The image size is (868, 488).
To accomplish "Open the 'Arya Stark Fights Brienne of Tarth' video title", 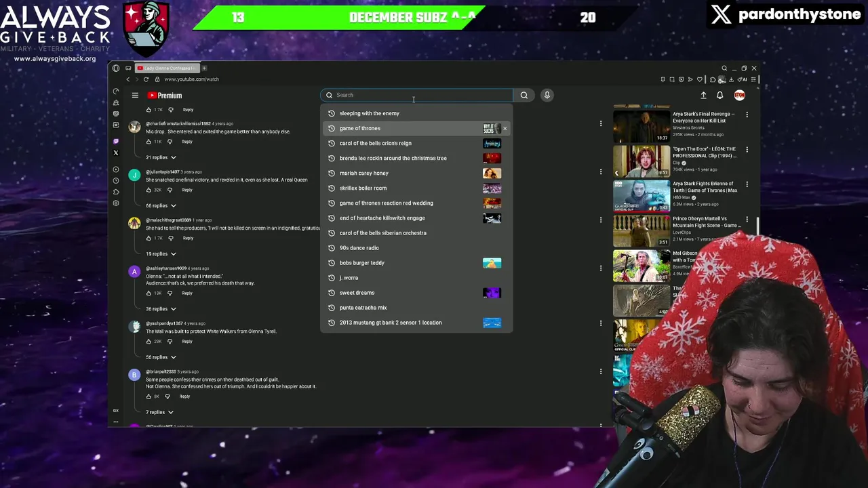I will pyautogui.click(x=705, y=187).
